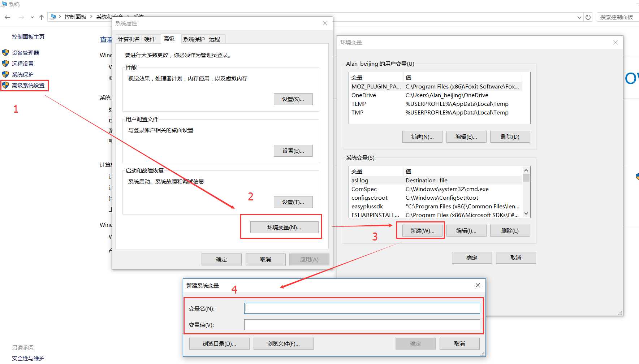639x364 pixels.
Task: Open 控制面板主页 link
Action: [28, 36]
